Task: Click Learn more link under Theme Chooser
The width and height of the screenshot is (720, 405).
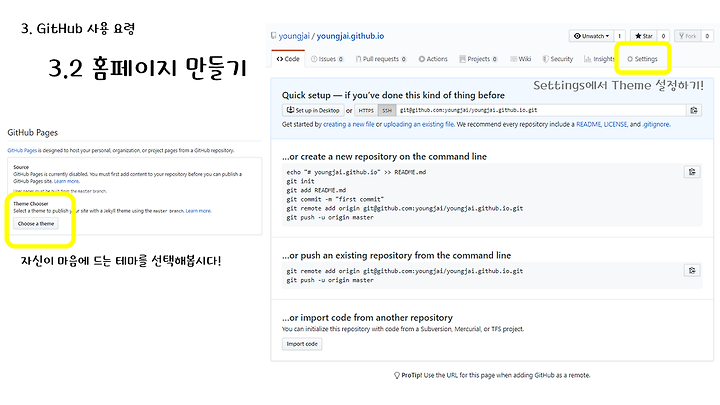Action: [198, 211]
